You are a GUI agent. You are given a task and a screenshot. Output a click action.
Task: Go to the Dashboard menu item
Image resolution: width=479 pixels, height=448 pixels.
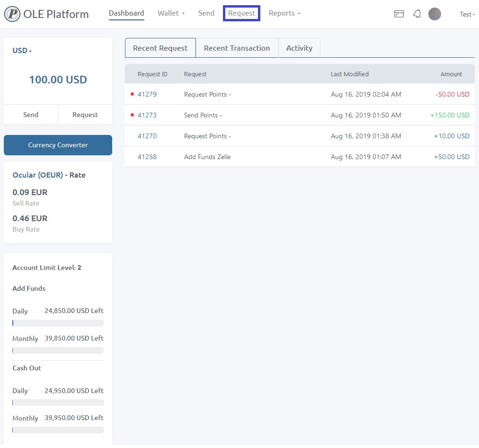pyautogui.click(x=126, y=13)
